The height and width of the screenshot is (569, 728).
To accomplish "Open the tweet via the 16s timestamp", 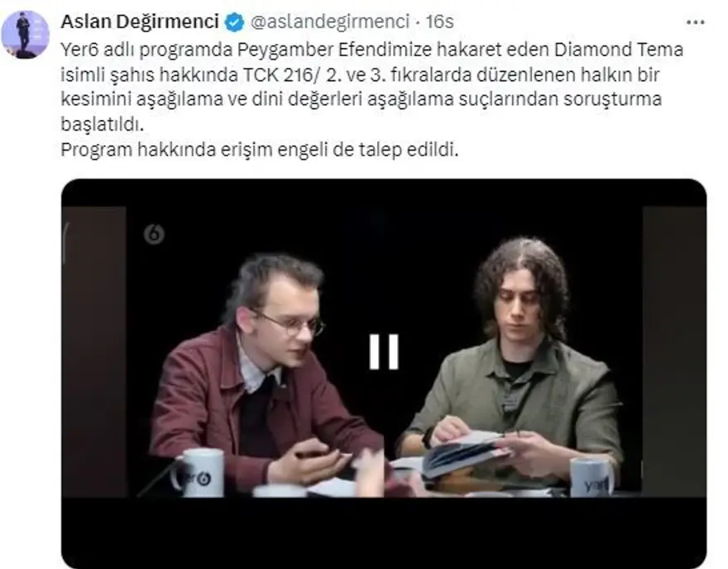I will (x=439, y=22).
